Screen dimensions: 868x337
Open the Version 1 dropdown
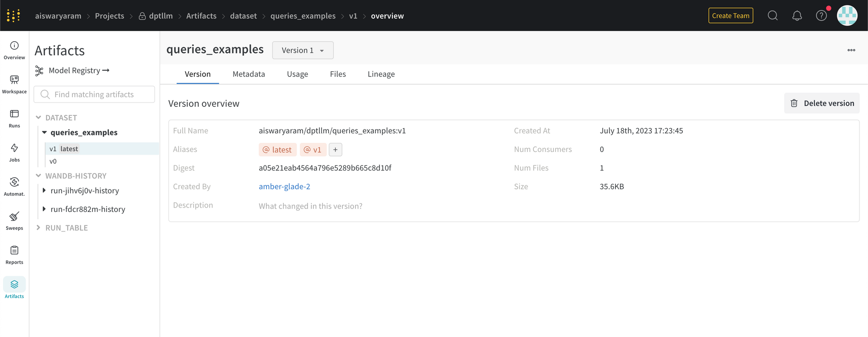303,50
